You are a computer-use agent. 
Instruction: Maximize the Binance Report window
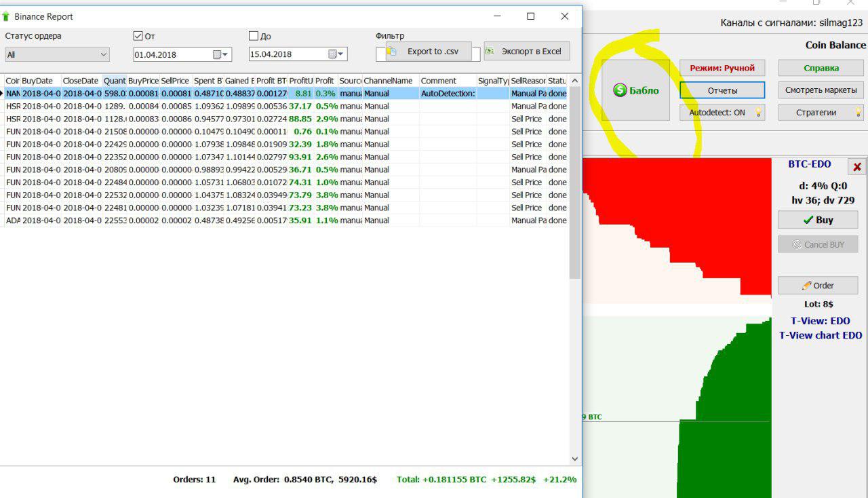point(530,16)
